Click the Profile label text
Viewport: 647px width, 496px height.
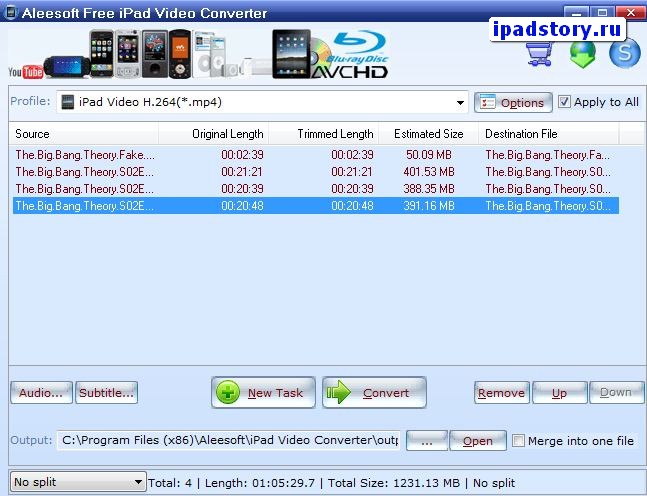(30, 101)
